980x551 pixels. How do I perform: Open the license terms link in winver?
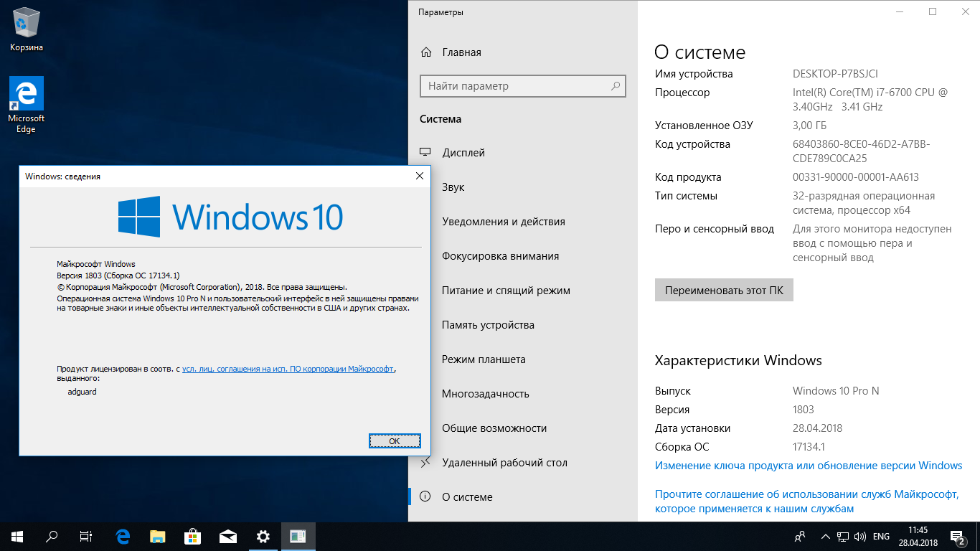point(288,369)
